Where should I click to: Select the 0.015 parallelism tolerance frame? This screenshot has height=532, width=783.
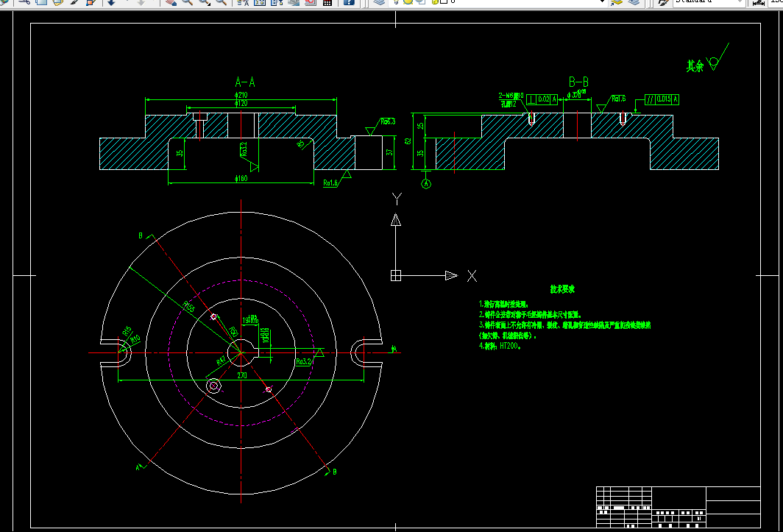662,99
